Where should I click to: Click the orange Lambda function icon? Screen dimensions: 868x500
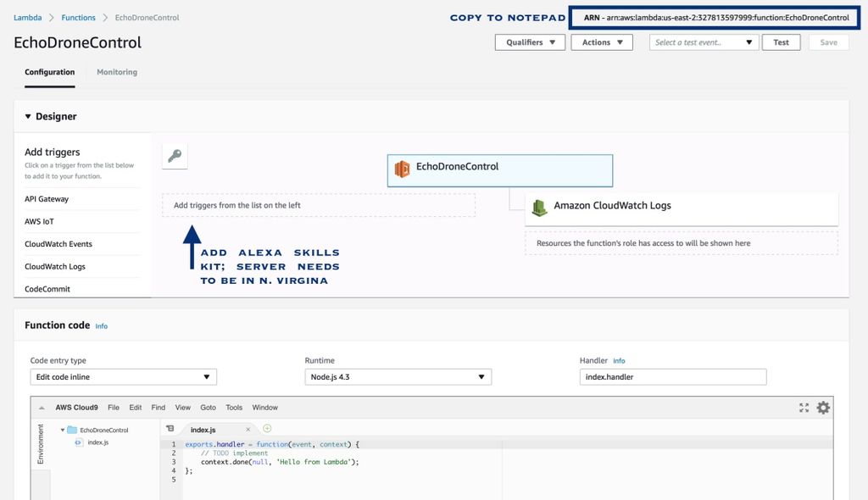point(403,169)
